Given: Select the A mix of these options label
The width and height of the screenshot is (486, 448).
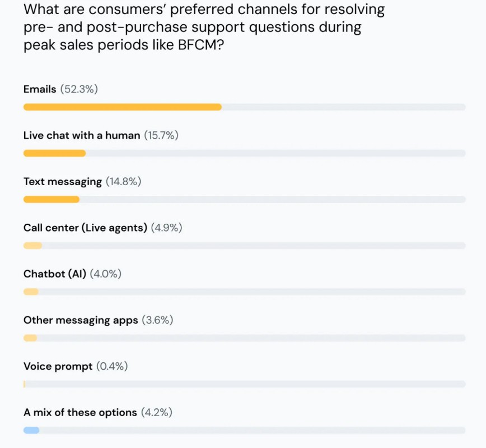Looking at the screenshot, I should (x=80, y=412).
